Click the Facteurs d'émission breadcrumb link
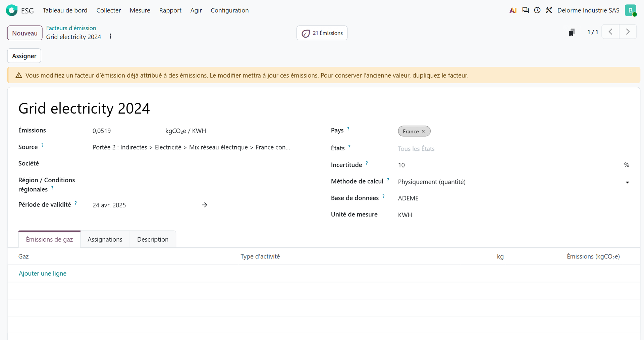Viewport: 644px width, 340px height. coord(71,28)
